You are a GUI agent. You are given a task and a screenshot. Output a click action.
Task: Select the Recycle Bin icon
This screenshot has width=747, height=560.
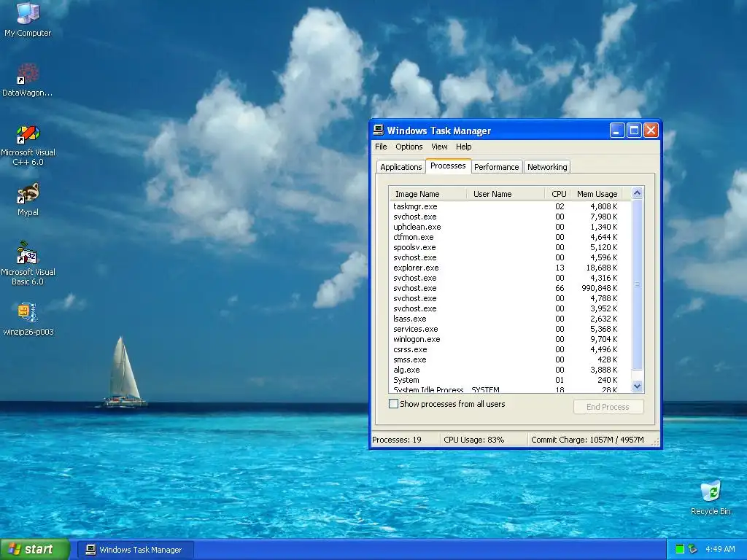point(711,498)
